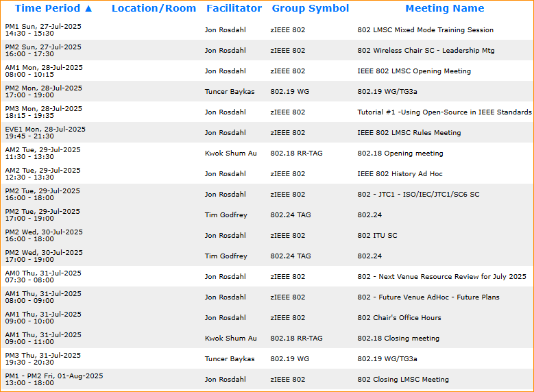This screenshot has height=392, width=534.
Task: Click 'EVE1 Mon, 28-Jul-2025 19:45 - 21:30'
Action: [45, 132]
